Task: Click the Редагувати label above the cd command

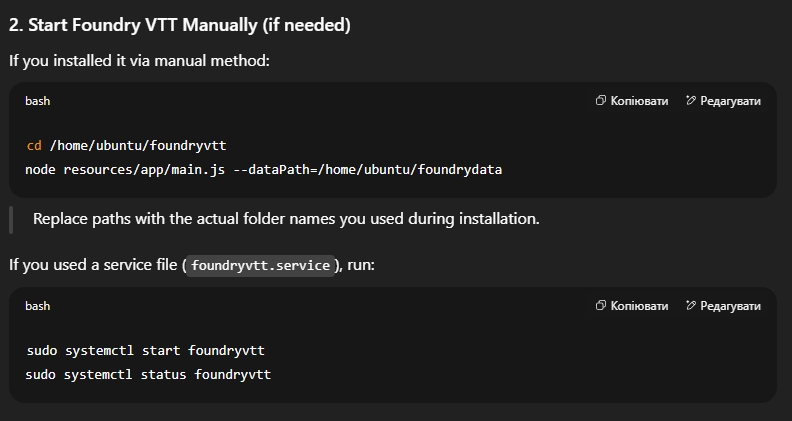Action: click(x=730, y=101)
